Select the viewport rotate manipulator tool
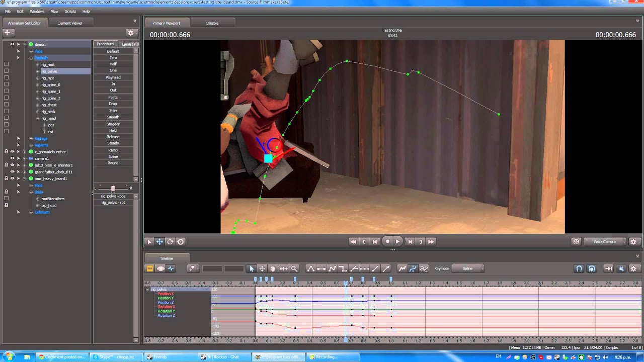644x362 pixels. (x=170, y=242)
